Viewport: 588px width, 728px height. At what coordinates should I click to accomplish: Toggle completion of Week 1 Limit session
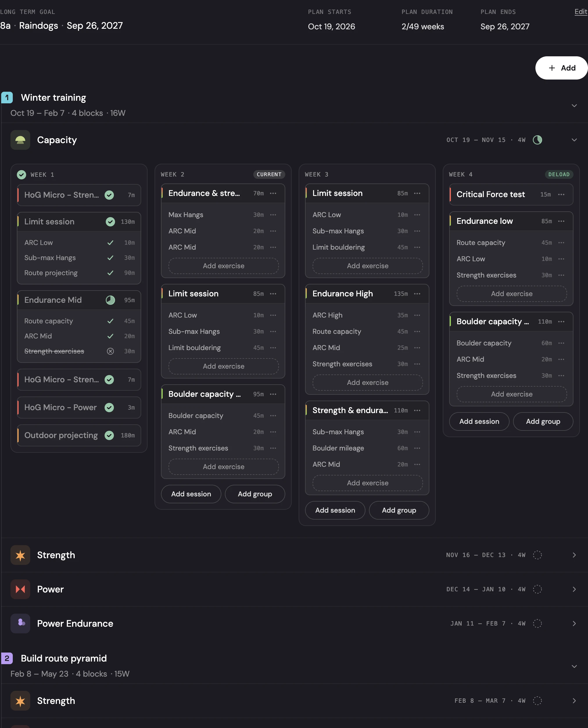tap(110, 222)
